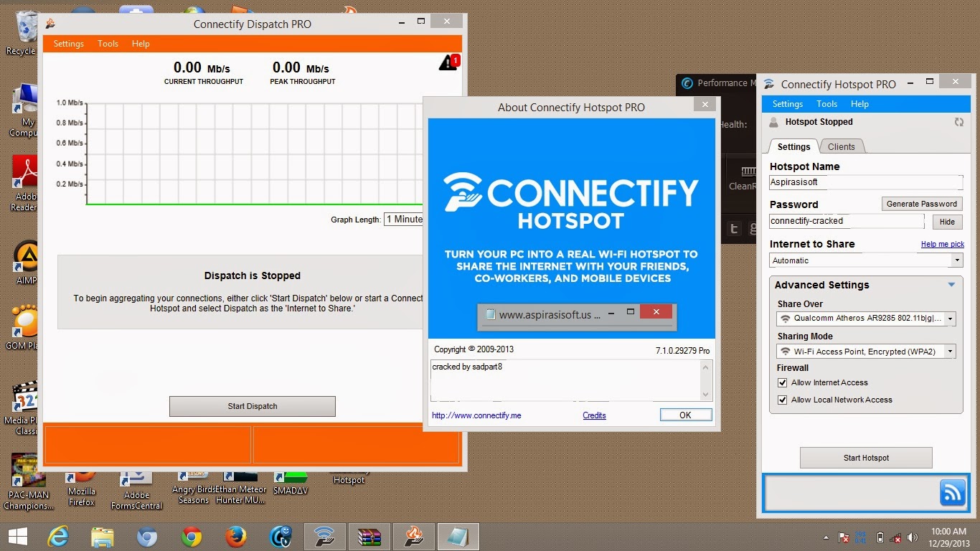Switch to Notepad taskbar icon
Viewport: 980px width, 551px height.
458,537
